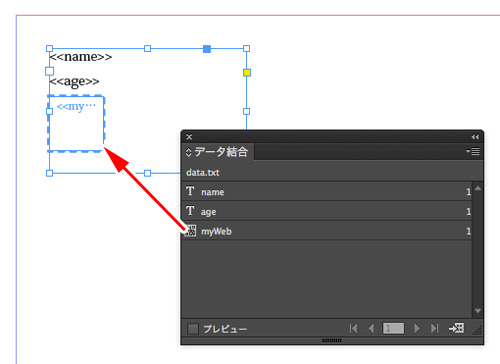Go to the next record
500x364 pixels.
pos(417,329)
